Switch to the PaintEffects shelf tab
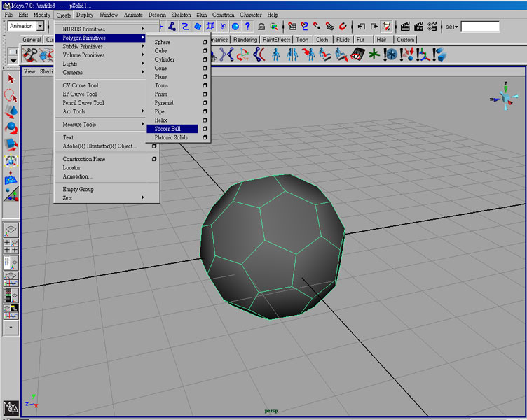 click(x=276, y=40)
